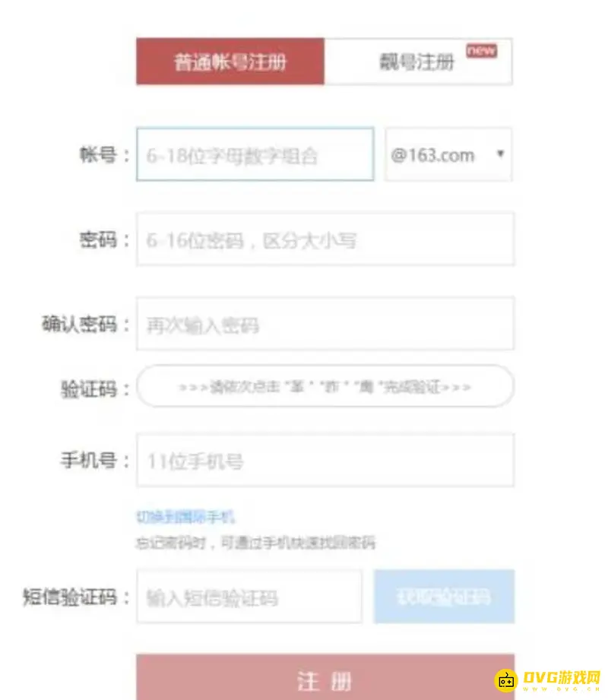Switch to the 靓号注册 tab

[x=418, y=62]
